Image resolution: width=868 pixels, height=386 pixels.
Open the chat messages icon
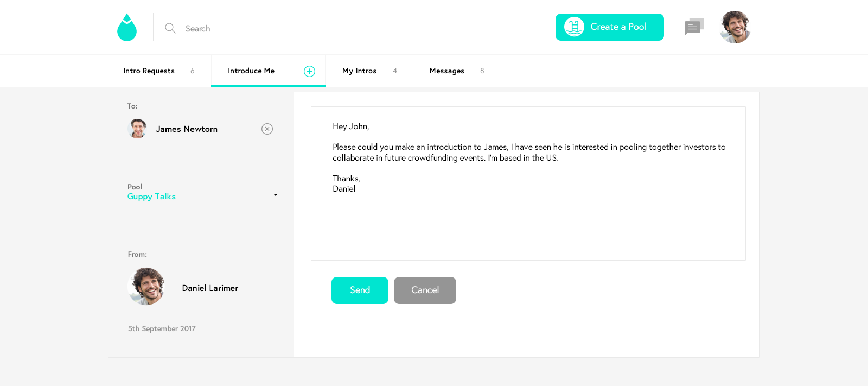[x=694, y=27]
